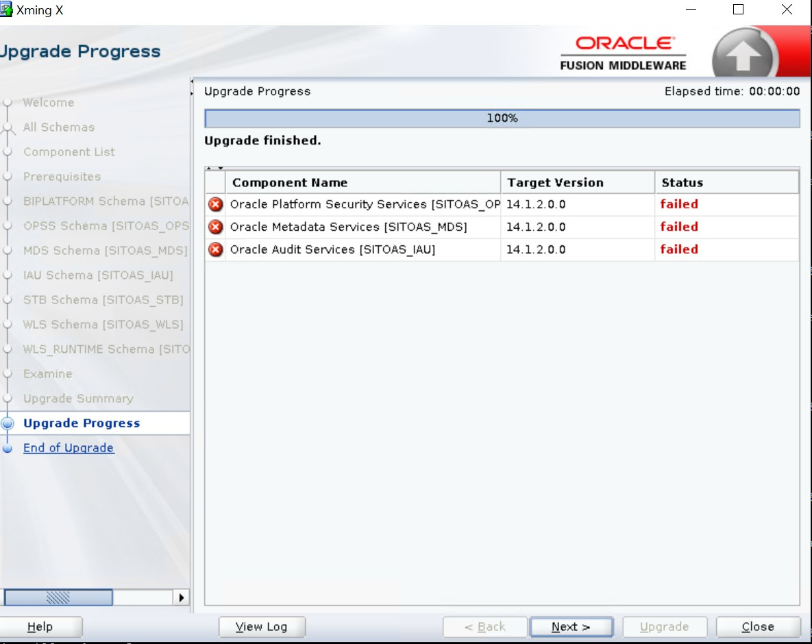Select the IAU Schema step
Image resolution: width=812 pixels, height=644 pixels.
coord(99,275)
